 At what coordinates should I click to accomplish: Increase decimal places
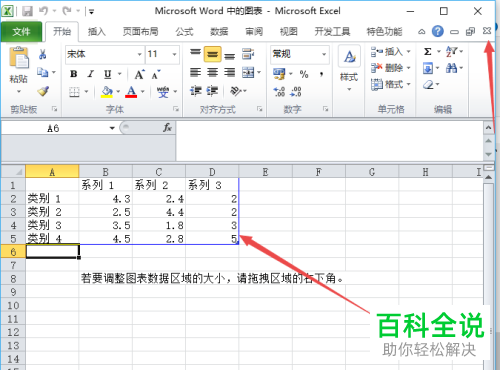279,92
